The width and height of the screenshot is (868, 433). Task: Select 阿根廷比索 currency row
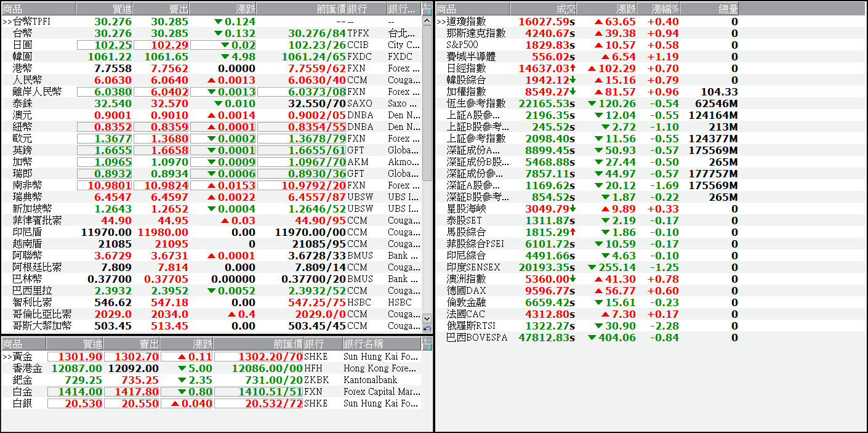pos(211,267)
